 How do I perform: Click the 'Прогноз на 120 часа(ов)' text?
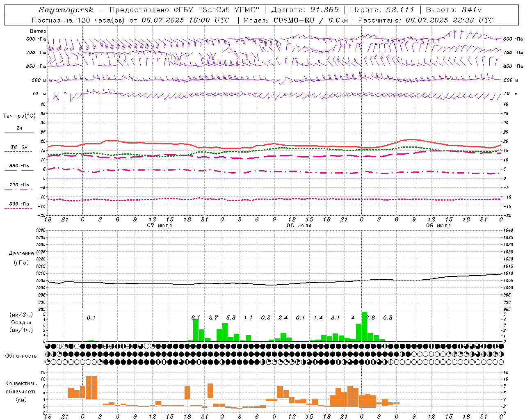[x=79, y=20]
